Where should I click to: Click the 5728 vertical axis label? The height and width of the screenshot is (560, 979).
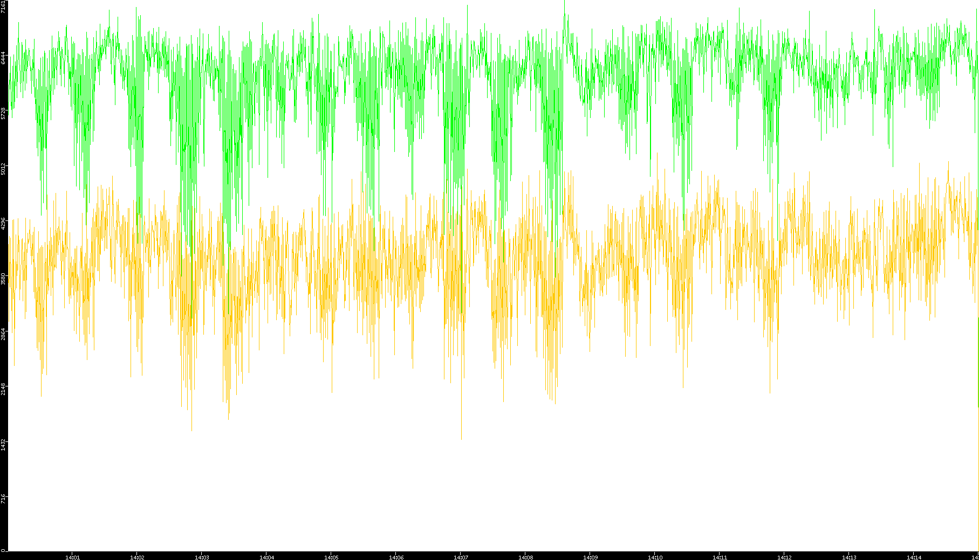point(4,113)
